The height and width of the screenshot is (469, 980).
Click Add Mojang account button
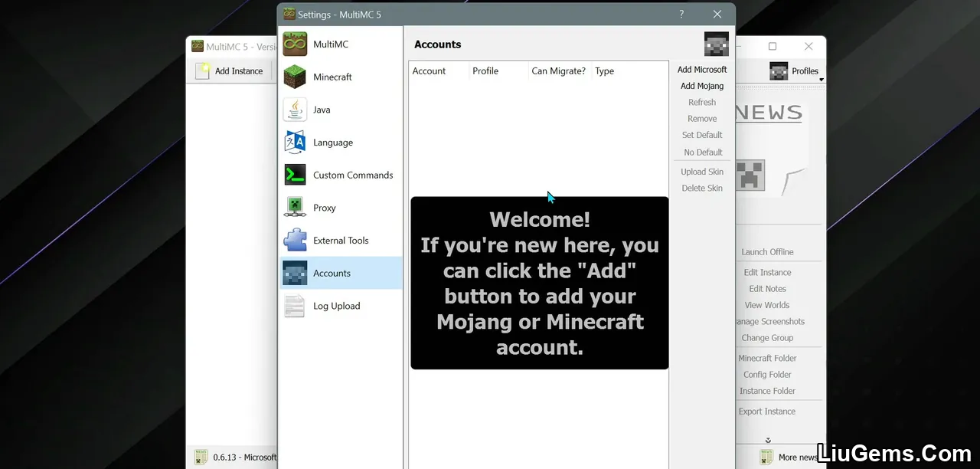(x=702, y=86)
